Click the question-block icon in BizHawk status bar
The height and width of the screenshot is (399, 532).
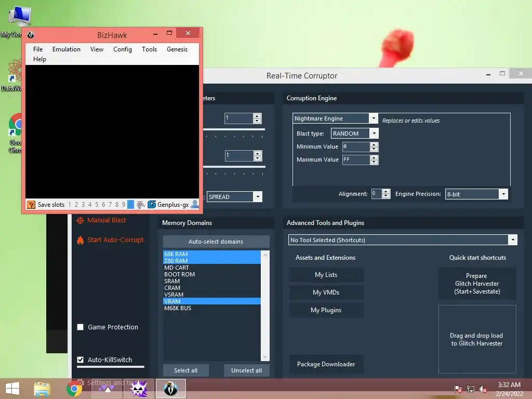point(31,205)
